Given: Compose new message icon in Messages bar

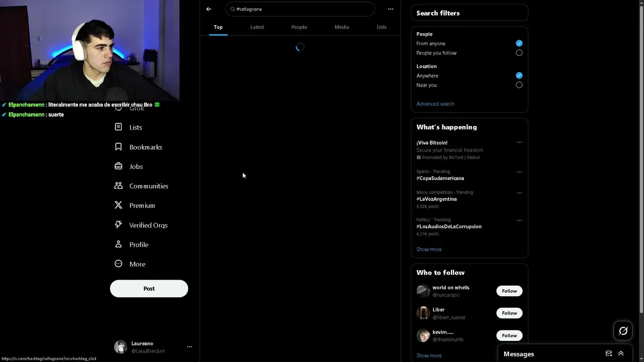Looking at the screenshot, I should coord(609,353).
